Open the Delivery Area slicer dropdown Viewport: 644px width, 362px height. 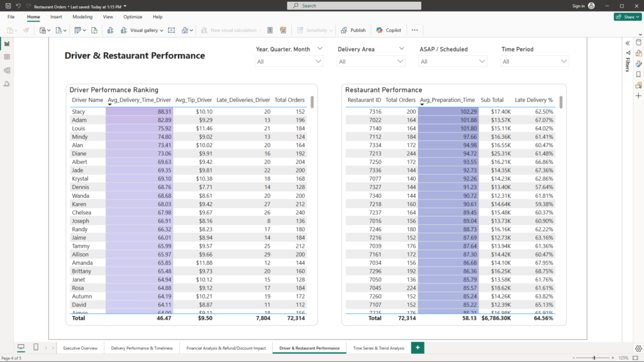[371, 62]
